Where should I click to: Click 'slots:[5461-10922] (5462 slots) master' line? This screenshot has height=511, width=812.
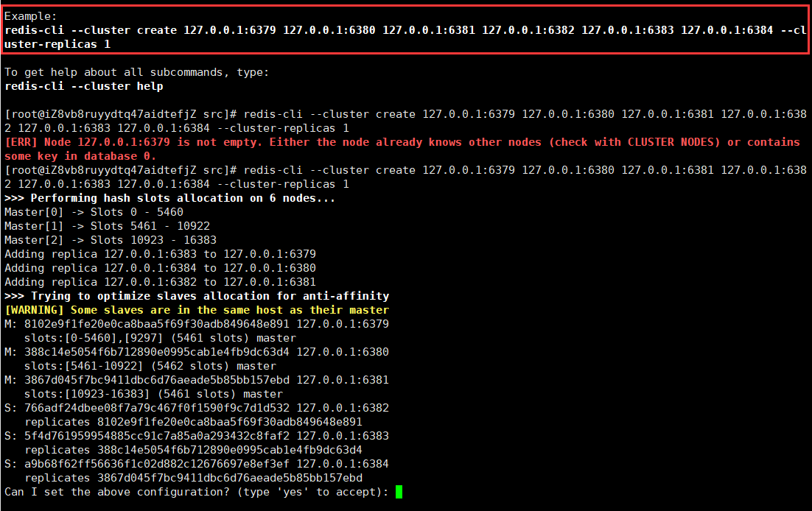(x=150, y=365)
